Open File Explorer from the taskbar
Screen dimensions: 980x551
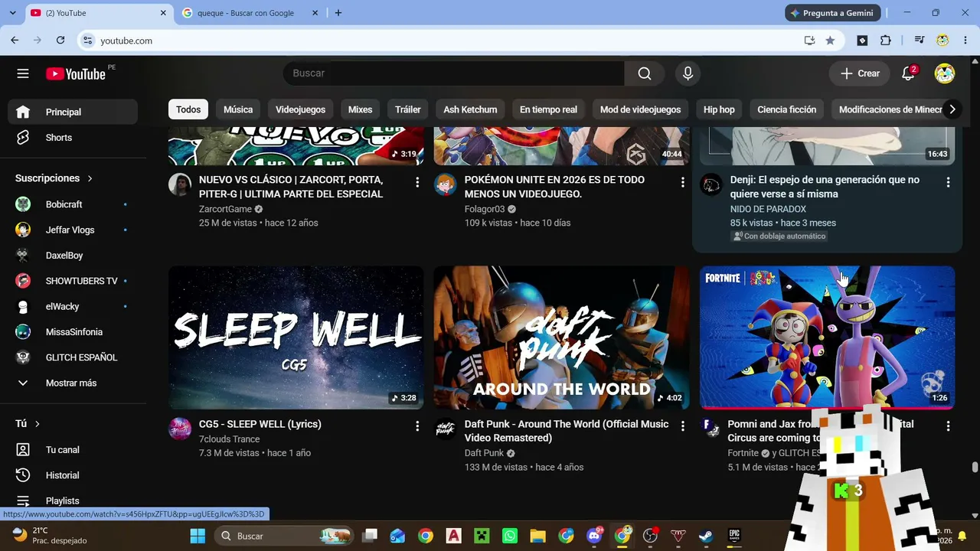pyautogui.click(x=537, y=536)
